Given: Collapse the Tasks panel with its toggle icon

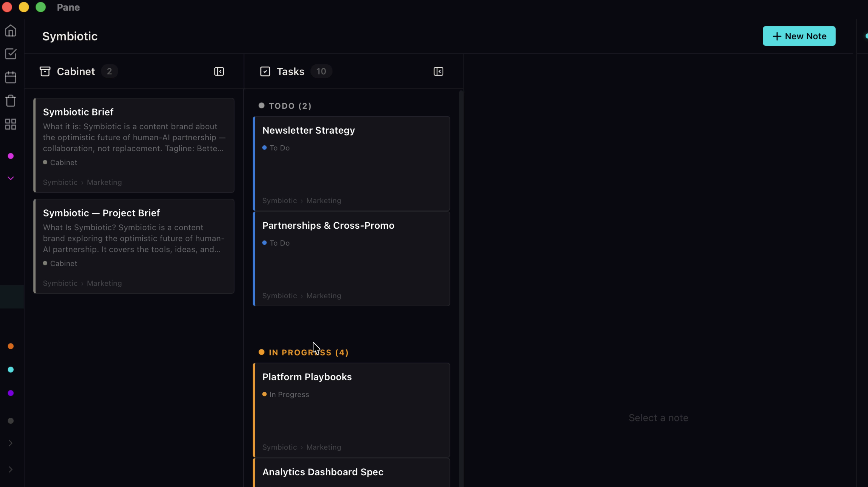Looking at the screenshot, I should click(438, 71).
